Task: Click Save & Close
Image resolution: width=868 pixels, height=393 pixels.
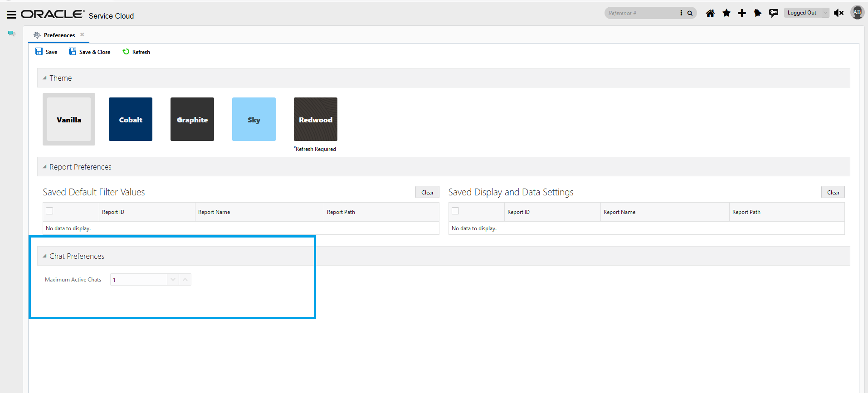Action: pos(90,52)
